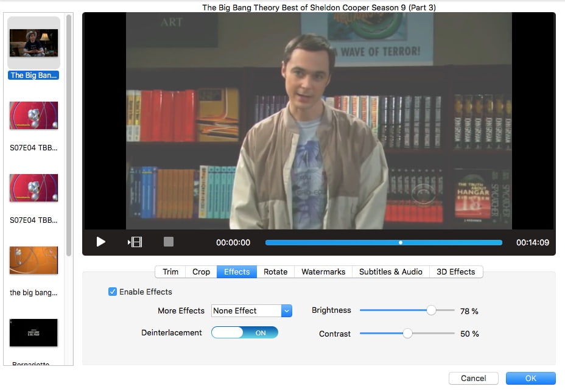The image size is (565, 392).
Task: Open the Crop tab
Action: [x=201, y=271]
